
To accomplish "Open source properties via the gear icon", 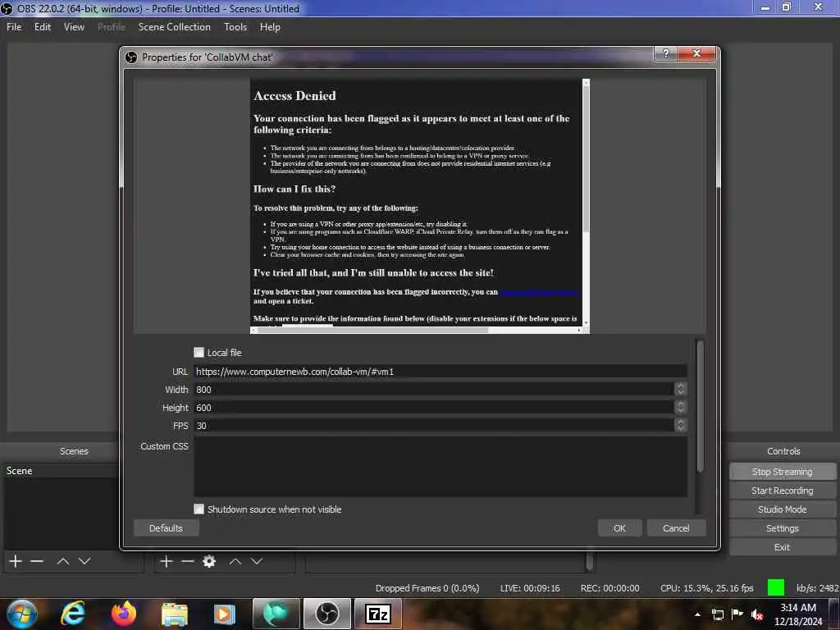I will click(x=209, y=561).
